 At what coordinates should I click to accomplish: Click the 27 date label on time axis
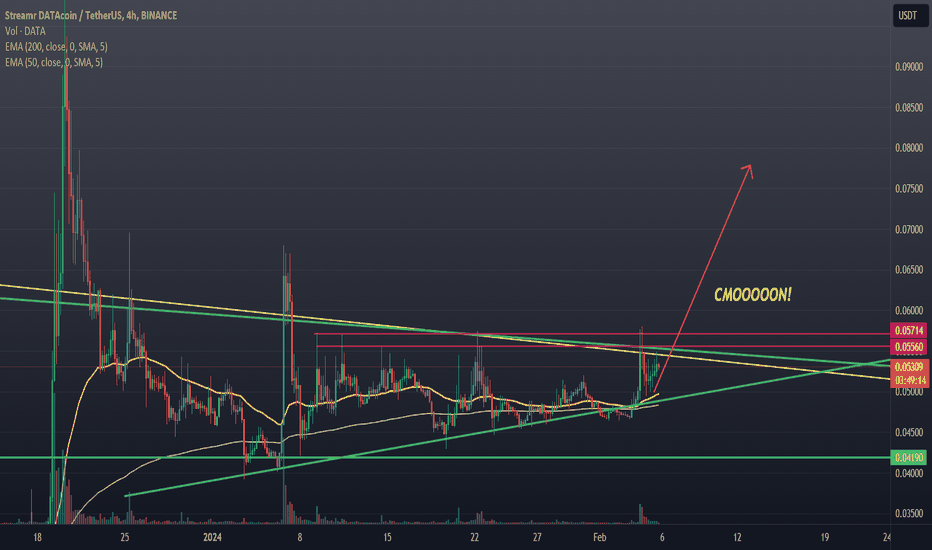[x=537, y=538]
